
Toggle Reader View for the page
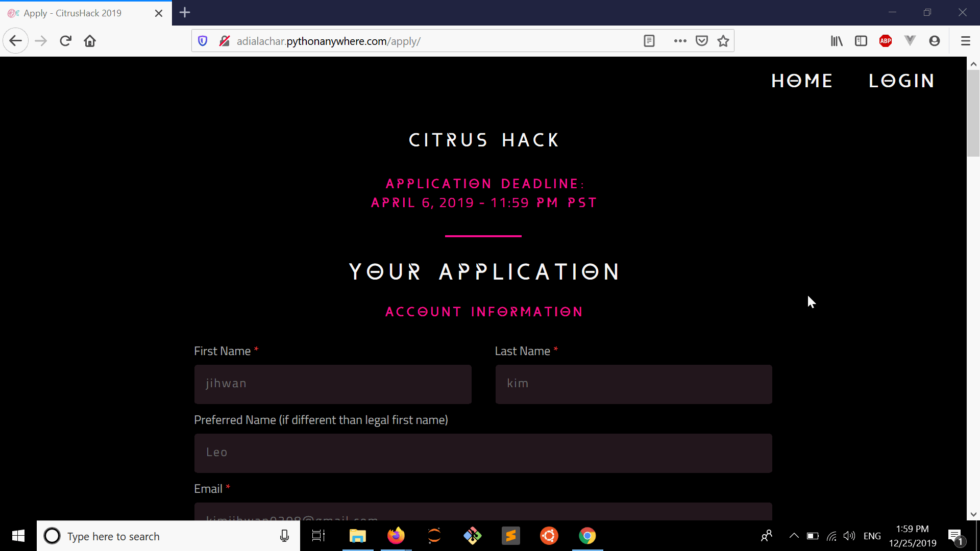[x=649, y=41]
